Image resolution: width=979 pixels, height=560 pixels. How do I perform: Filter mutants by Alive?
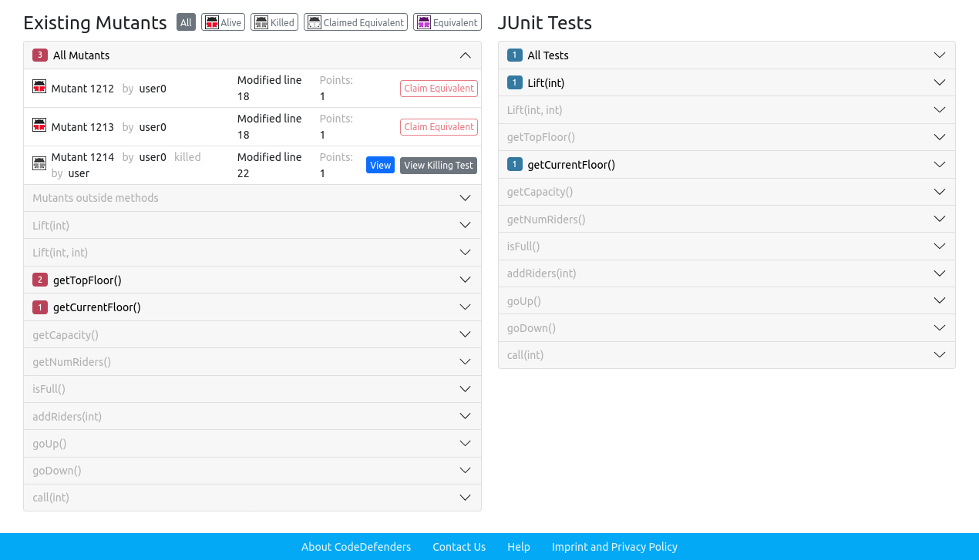[224, 23]
